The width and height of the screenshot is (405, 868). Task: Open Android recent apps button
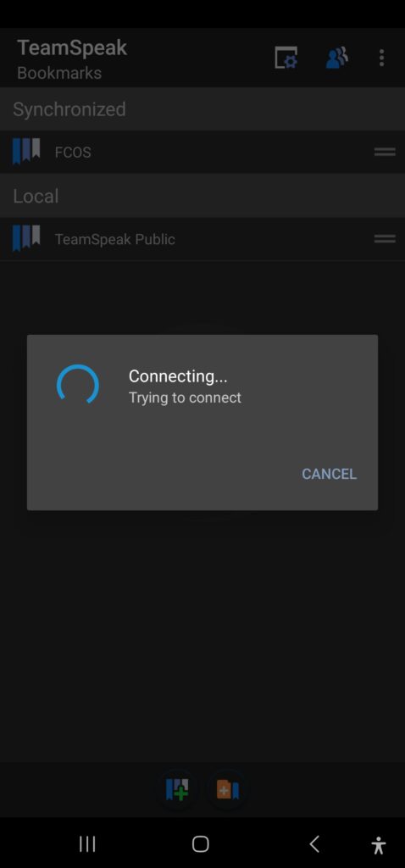pos(87,843)
